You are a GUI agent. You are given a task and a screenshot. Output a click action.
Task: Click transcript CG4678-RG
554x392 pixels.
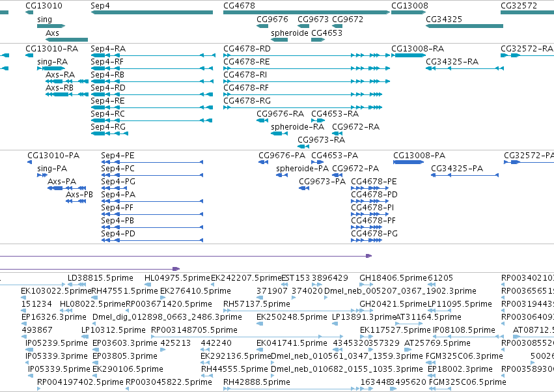[303, 107]
